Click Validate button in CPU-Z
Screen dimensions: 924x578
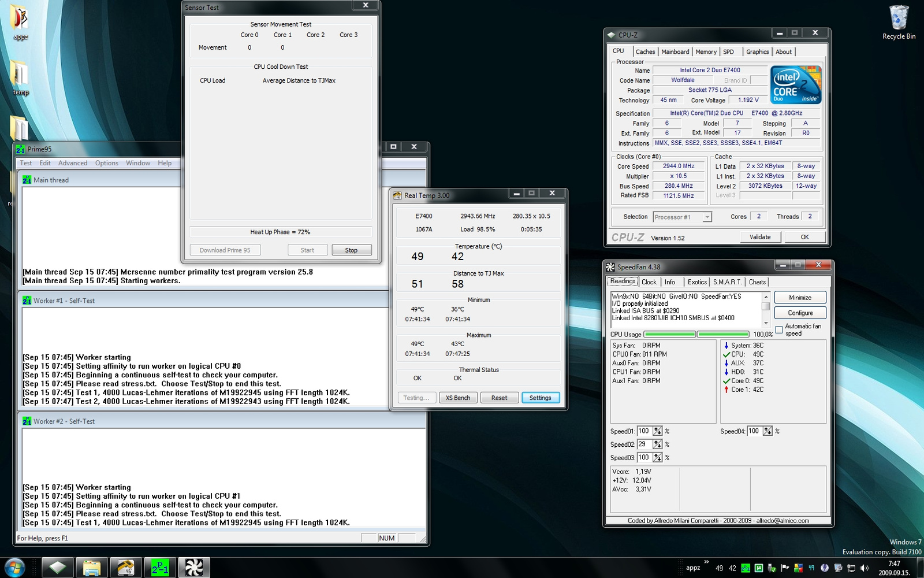pos(760,237)
